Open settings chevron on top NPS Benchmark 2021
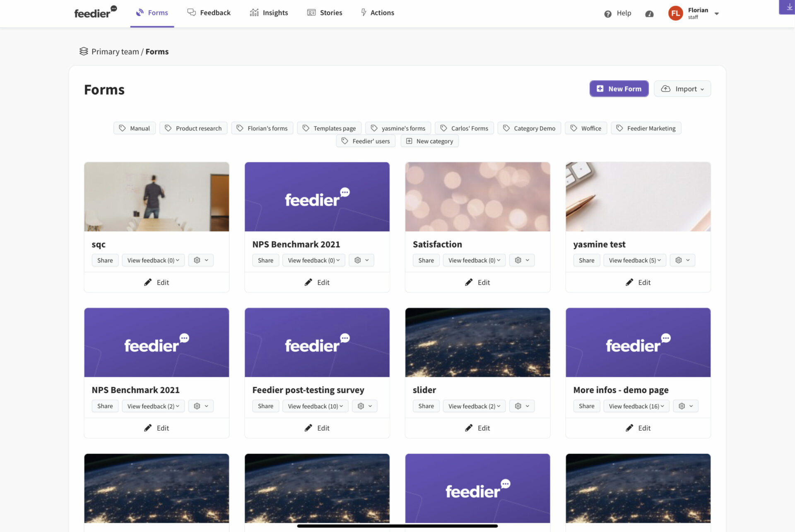795x532 pixels. pyautogui.click(x=367, y=260)
